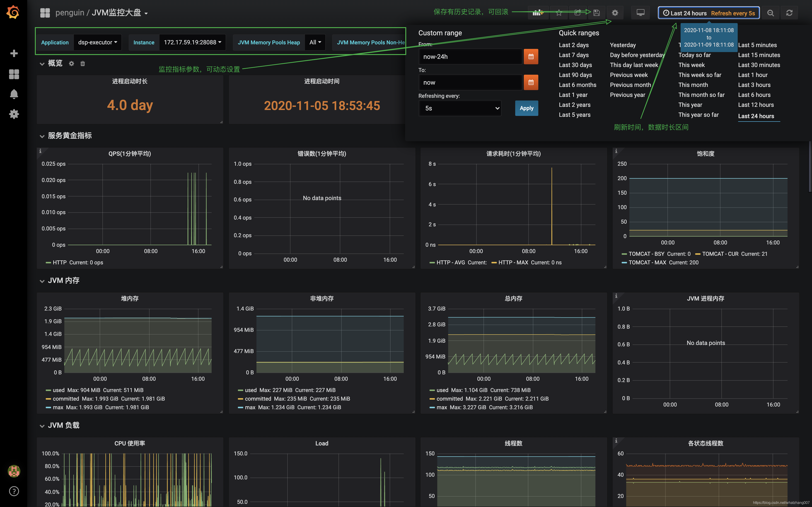
Task: Open the Configuration gear in sidebar
Action: point(14,114)
